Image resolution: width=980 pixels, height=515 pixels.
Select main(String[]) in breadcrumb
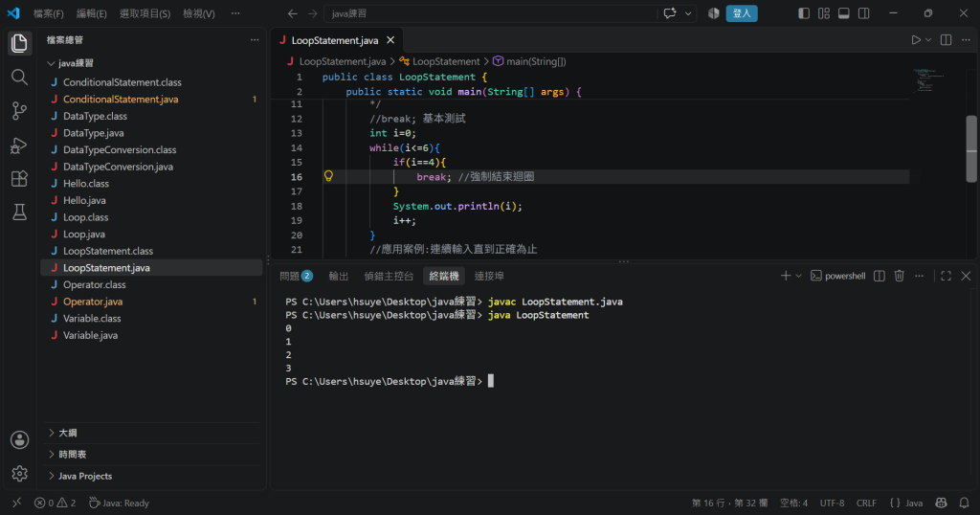click(x=529, y=61)
